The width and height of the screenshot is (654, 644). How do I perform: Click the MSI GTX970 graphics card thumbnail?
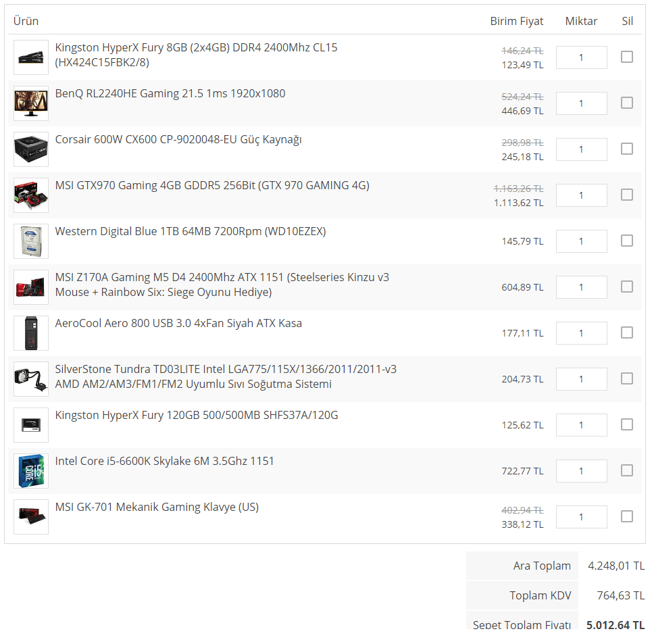[x=30, y=195]
